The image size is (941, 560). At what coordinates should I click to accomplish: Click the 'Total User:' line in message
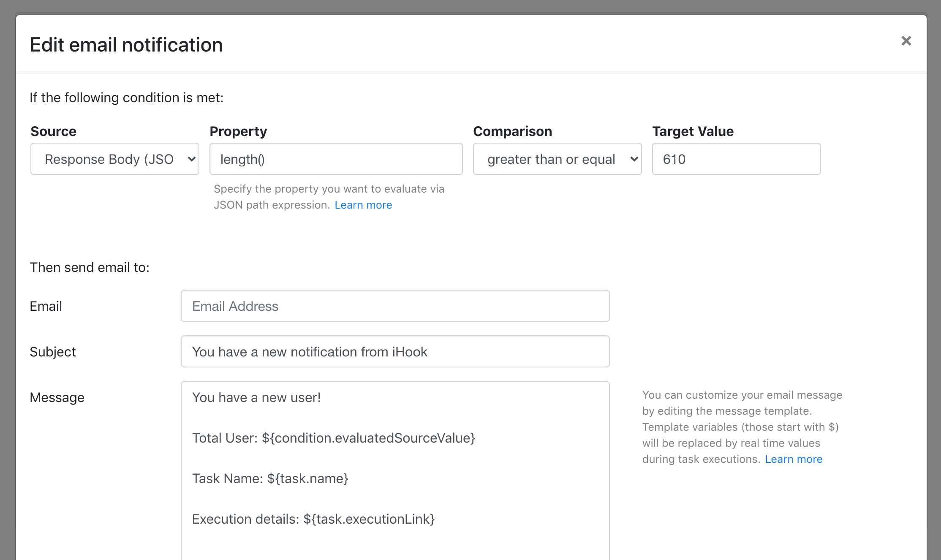[x=334, y=438]
